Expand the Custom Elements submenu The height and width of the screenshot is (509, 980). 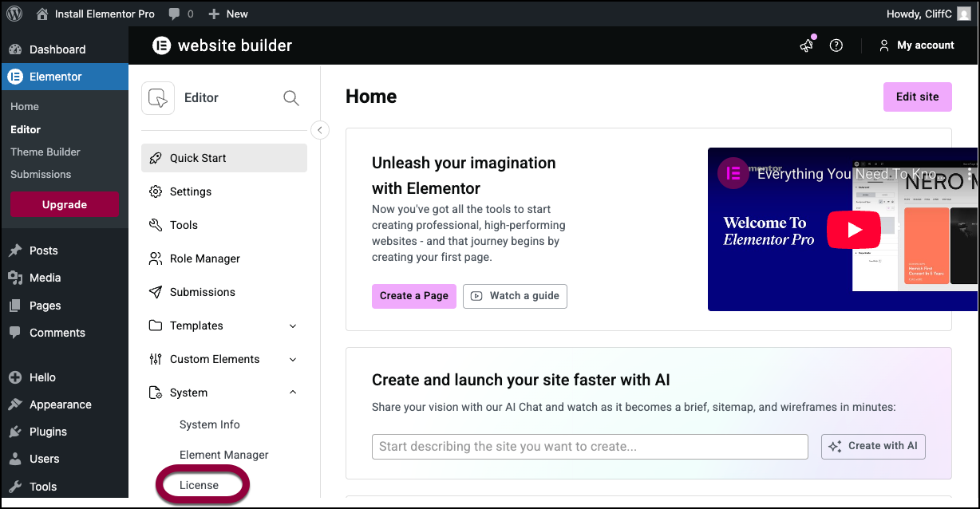(293, 359)
